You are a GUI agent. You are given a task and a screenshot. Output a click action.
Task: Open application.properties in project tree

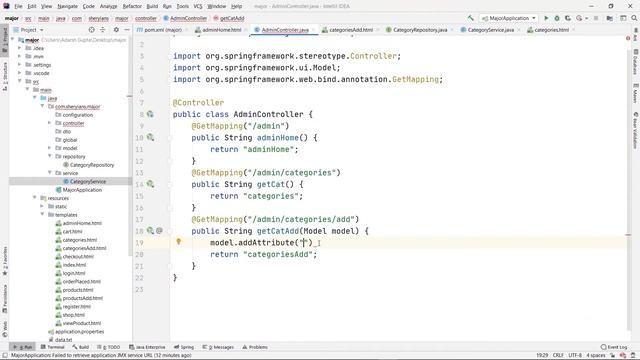[x=79, y=331]
